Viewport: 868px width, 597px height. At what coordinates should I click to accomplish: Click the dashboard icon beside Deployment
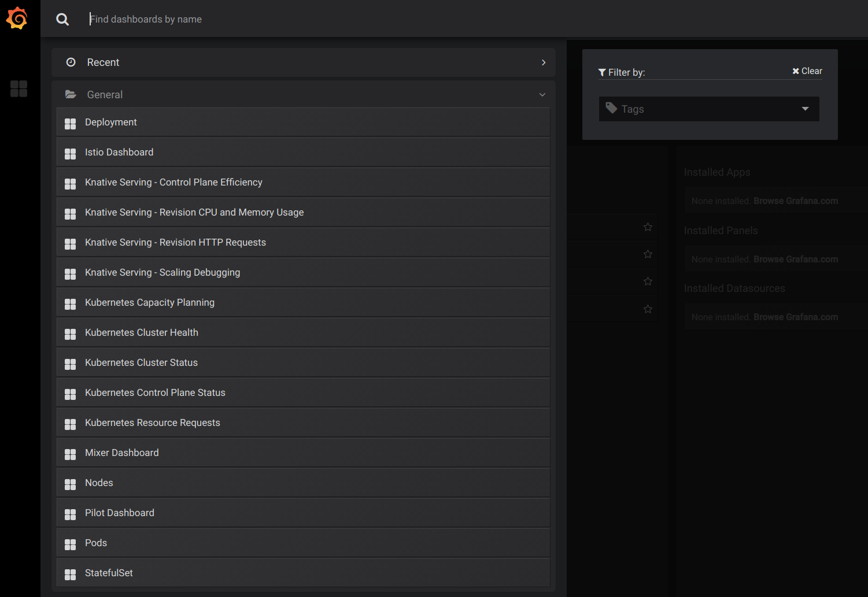70,124
